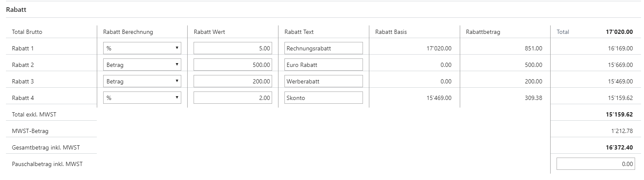Open Rabatt 1 calculation type dropdown

click(142, 48)
